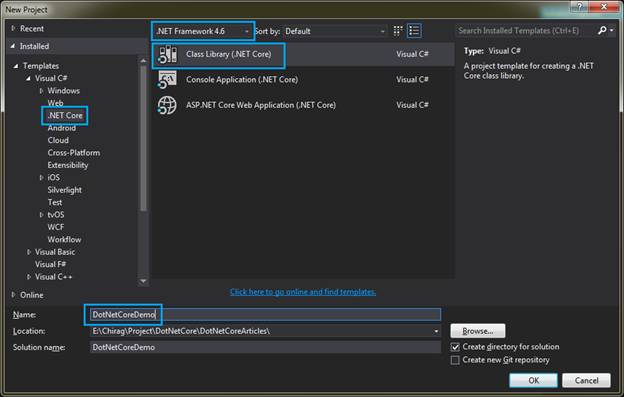Switch to small icons view
This screenshot has width=624, height=397.
click(x=398, y=31)
